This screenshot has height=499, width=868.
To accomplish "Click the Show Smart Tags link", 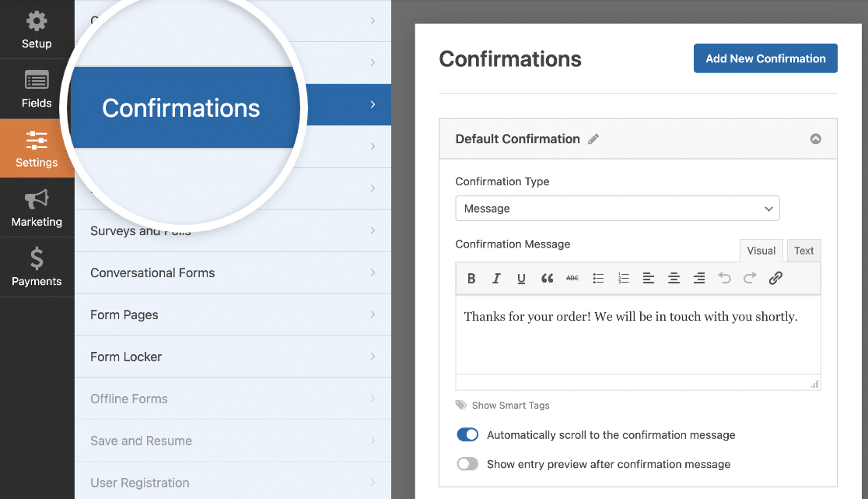I will [x=510, y=406].
